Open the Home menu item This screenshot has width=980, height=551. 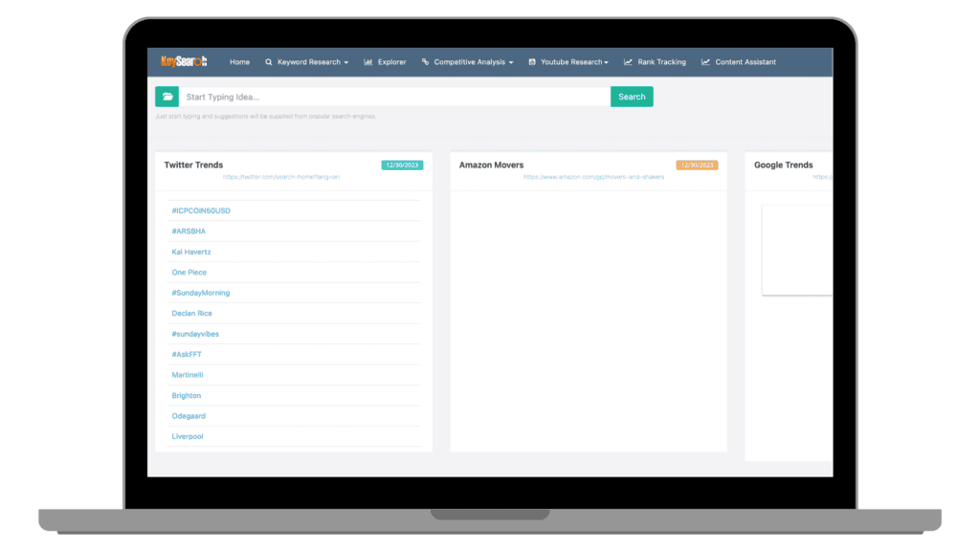click(x=239, y=62)
